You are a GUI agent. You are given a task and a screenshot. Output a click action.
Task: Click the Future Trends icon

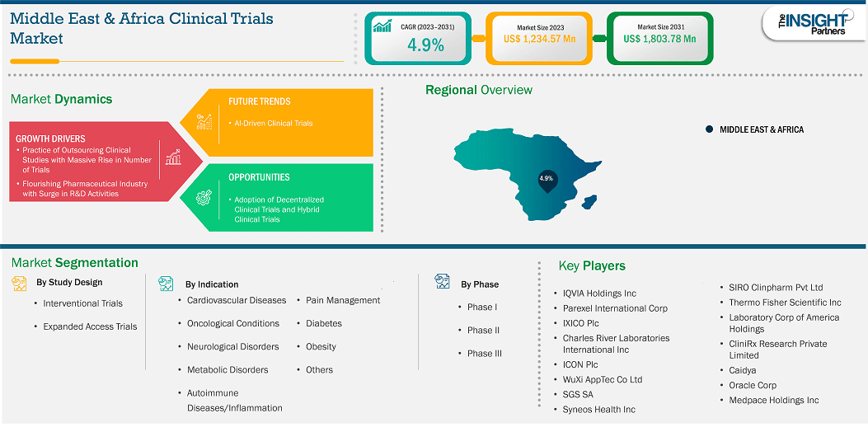[x=204, y=122]
